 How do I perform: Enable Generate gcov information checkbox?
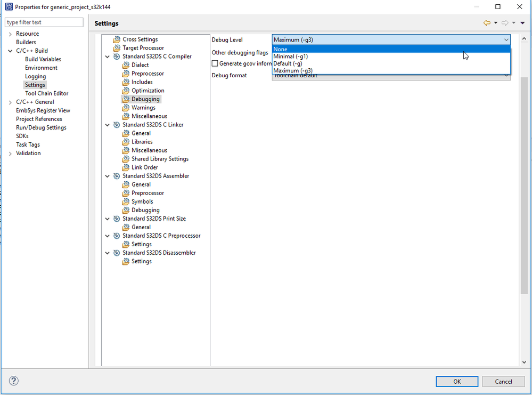215,63
